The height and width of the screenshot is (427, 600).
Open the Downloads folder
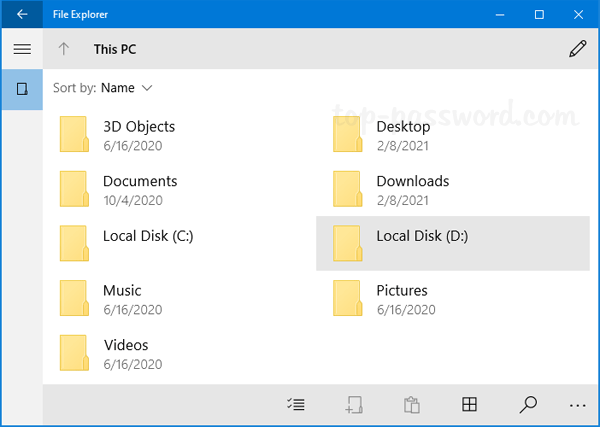coord(412,182)
